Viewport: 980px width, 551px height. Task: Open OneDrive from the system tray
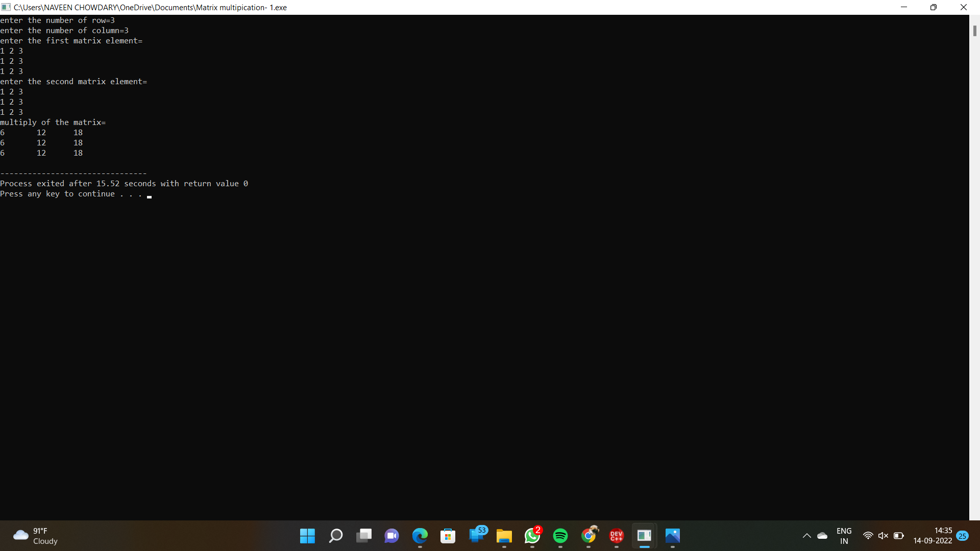click(x=822, y=536)
